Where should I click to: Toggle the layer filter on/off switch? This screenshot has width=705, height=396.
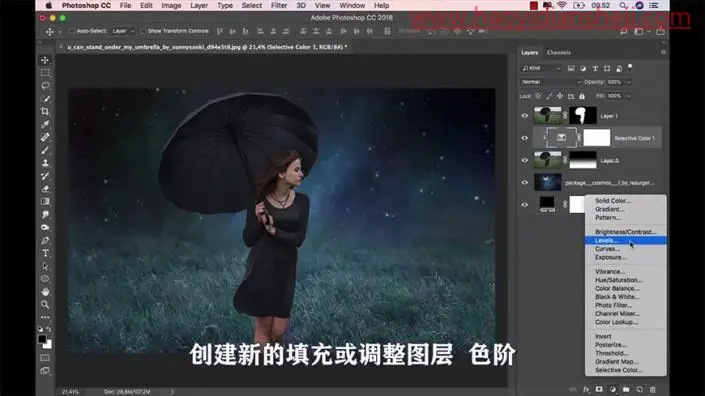[630, 67]
